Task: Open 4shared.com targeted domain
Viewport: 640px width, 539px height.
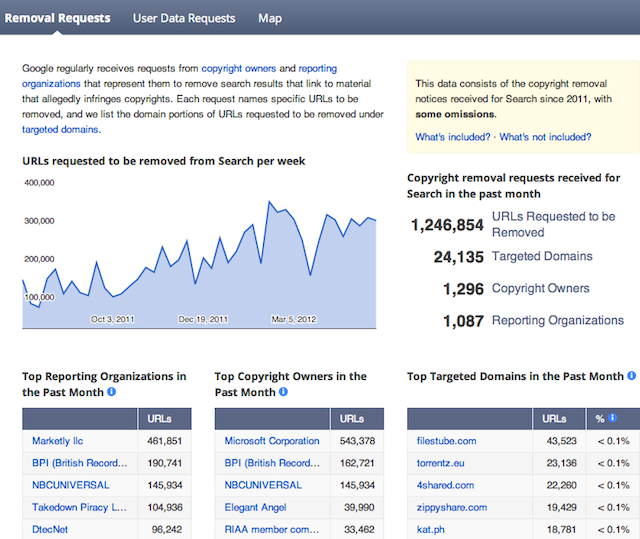Action: click(x=445, y=485)
